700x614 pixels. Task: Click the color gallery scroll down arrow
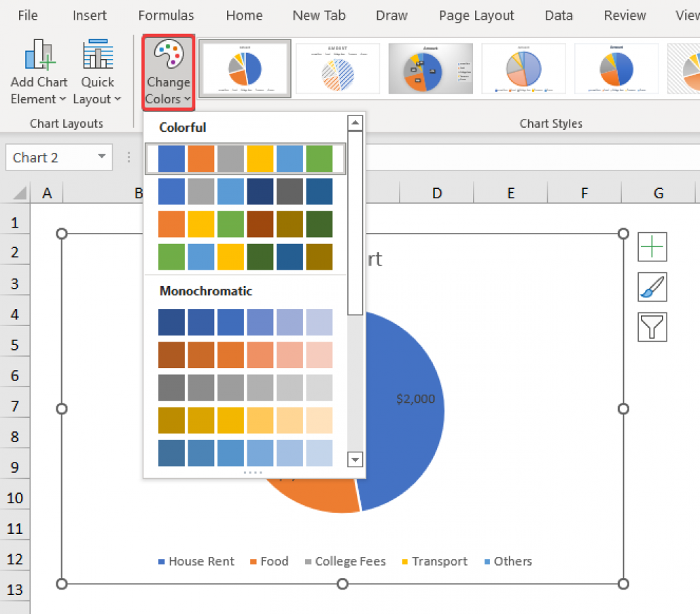click(x=355, y=460)
